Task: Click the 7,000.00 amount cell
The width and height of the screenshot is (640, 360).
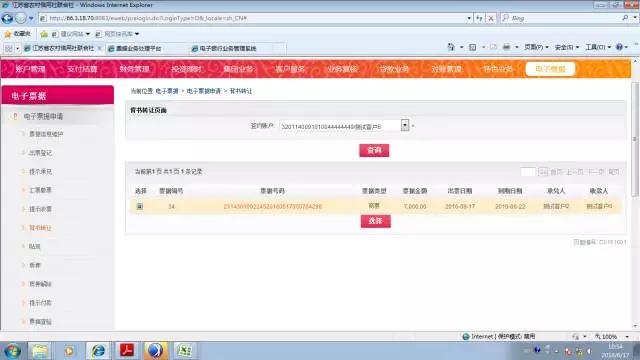Action: click(415, 207)
